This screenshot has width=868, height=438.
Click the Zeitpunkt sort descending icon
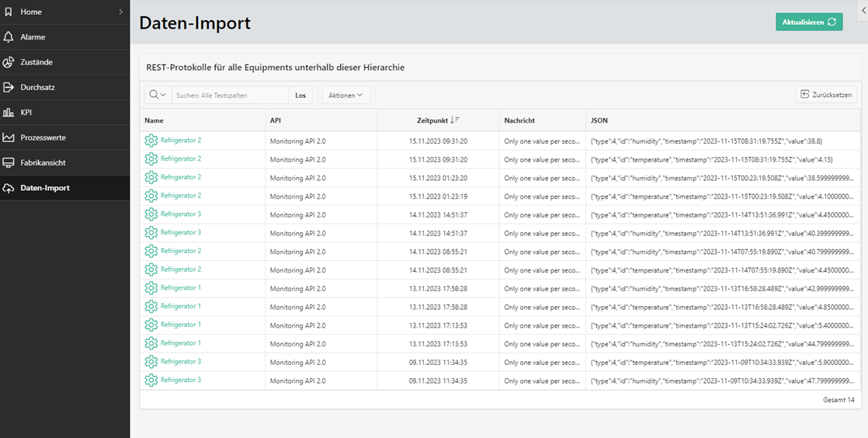455,120
